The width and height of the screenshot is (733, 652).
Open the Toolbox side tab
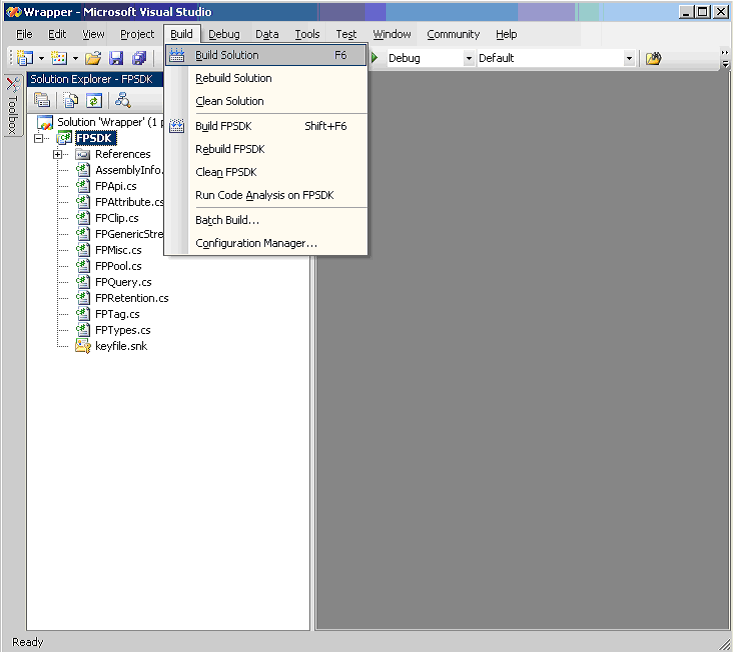click(13, 106)
